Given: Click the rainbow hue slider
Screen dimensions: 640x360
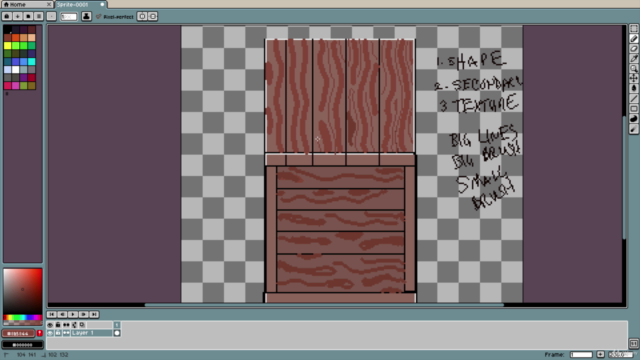Looking at the screenshot, I should [x=22, y=318].
